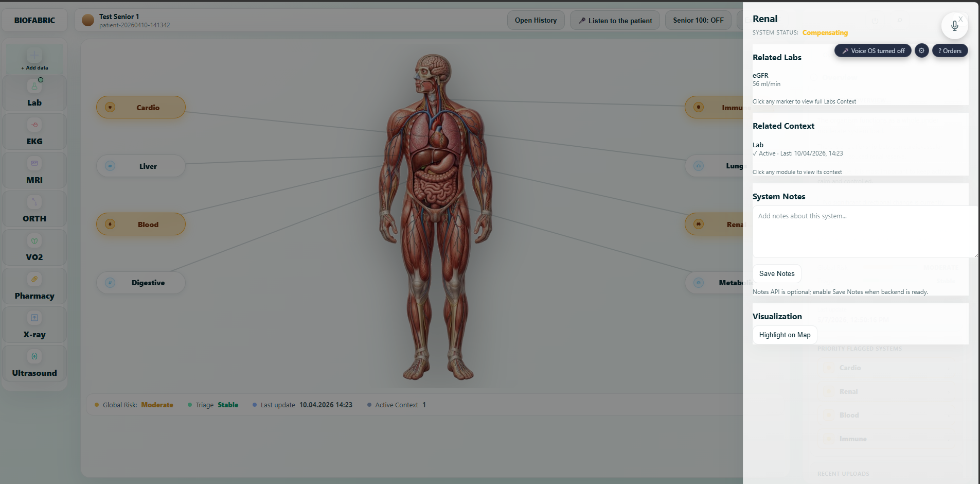Open the EKG module icon
The height and width of the screenshot is (484, 980).
point(34,125)
